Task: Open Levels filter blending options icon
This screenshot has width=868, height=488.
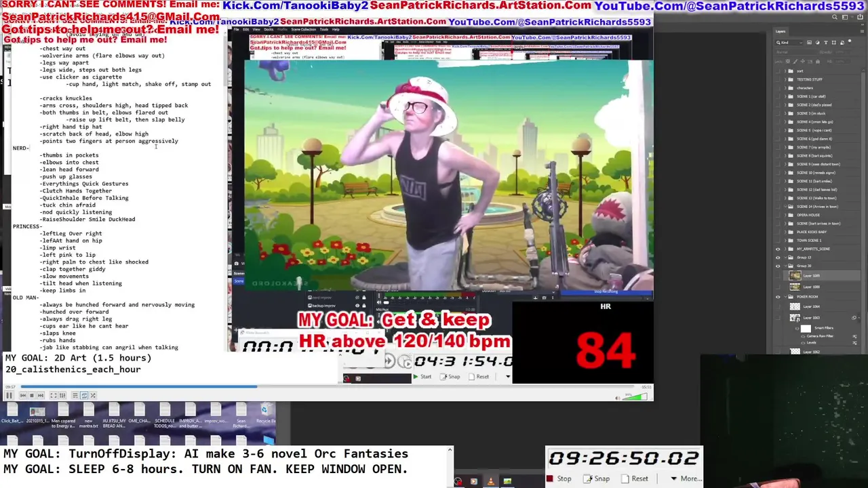Action: pyautogui.click(x=854, y=343)
